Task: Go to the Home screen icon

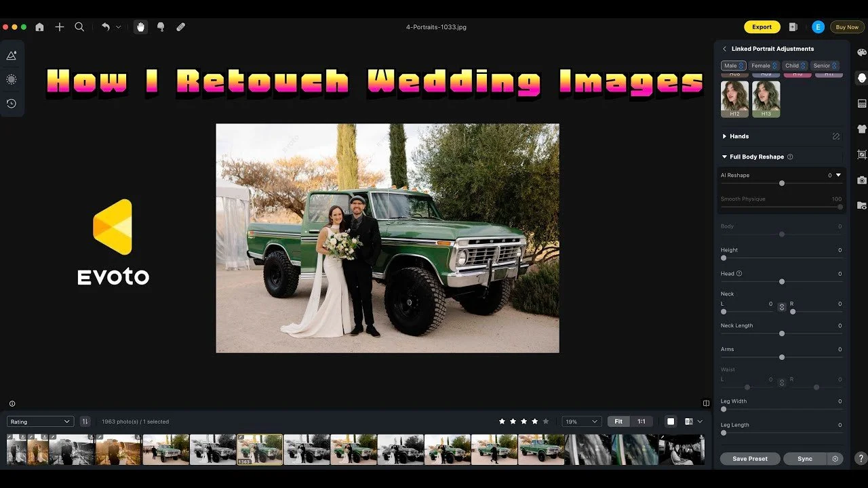Action: 39,27
